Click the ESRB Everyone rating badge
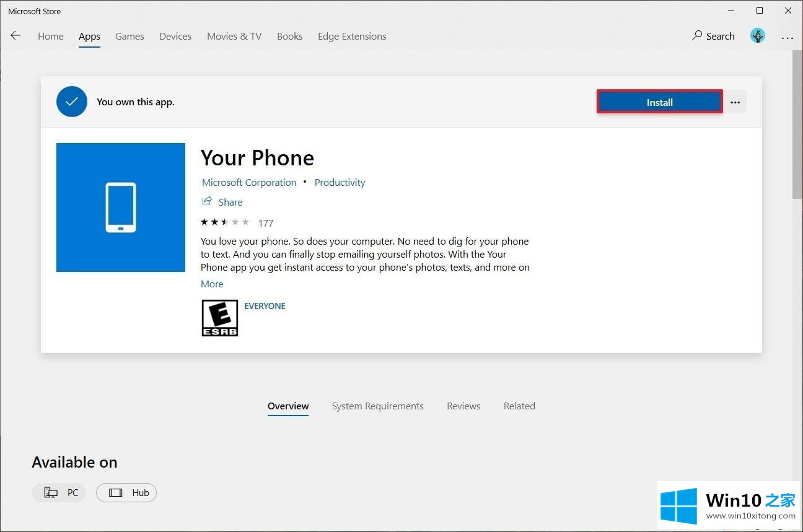 click(x=220, y=318)
